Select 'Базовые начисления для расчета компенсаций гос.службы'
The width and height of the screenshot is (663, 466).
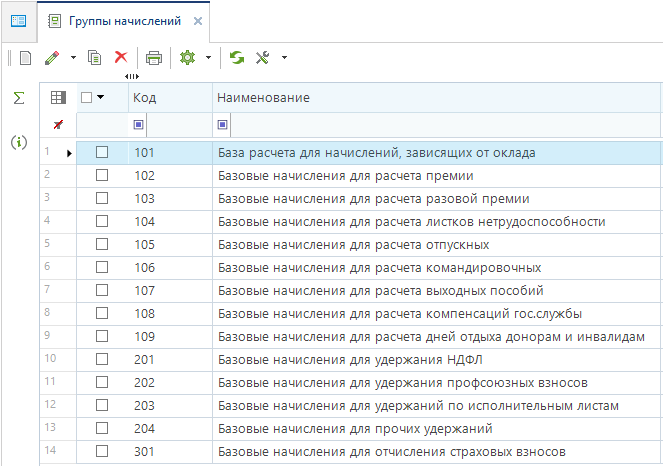click(400, 314)
